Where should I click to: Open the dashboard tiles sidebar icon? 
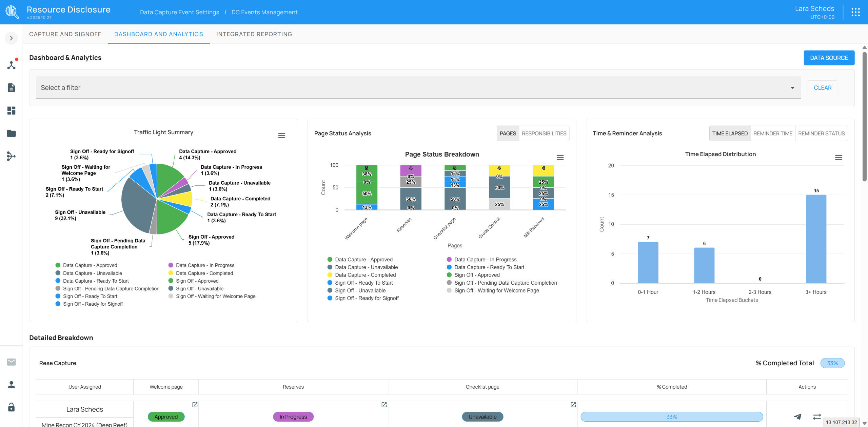pos(11,110)
